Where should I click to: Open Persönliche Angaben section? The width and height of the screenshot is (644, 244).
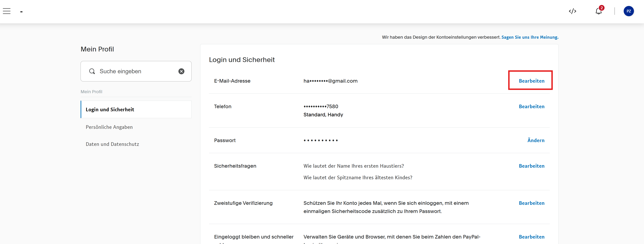pos(109,127)
